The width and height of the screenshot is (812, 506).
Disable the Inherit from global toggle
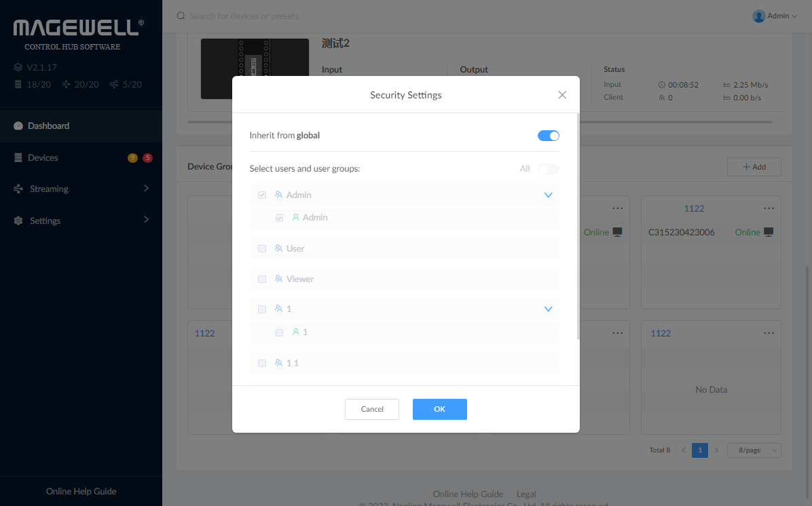[549, 135]
